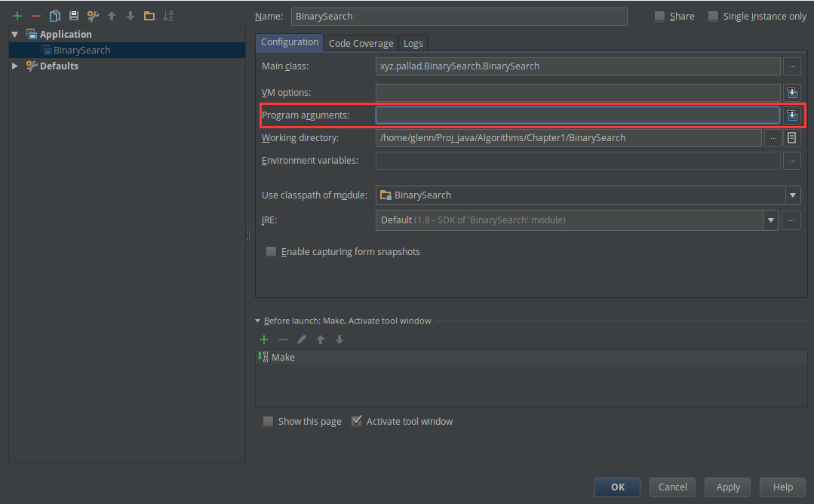Expand the Defaults tree node
The height and width of the screenshot is (504, 814).
point(15,66)
